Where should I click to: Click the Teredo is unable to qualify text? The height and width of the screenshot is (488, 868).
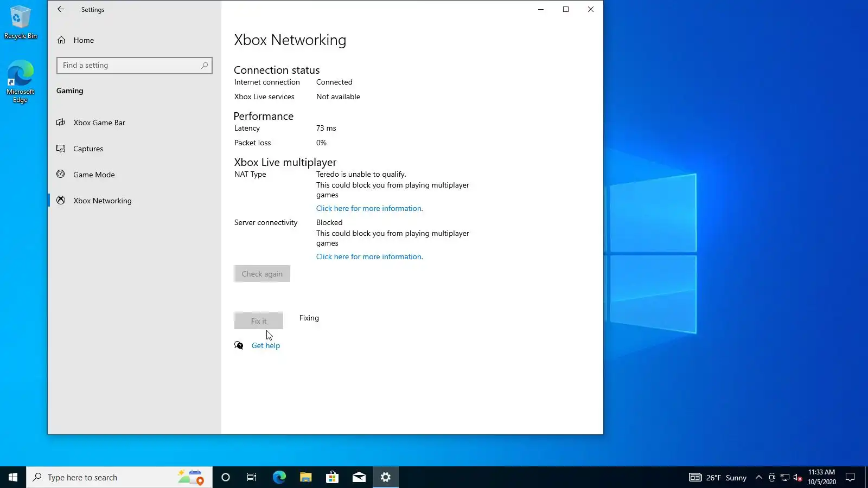point(361,174)
